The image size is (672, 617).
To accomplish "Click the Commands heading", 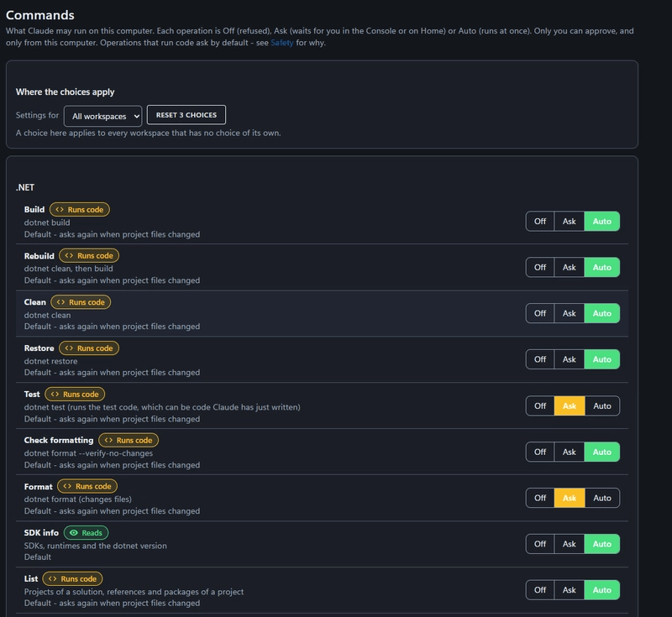I will tap(39, 15).
